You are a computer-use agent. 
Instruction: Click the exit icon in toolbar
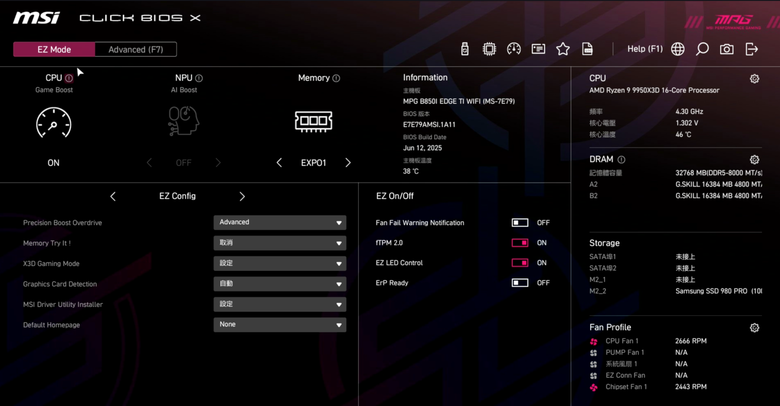coord(752,49)
